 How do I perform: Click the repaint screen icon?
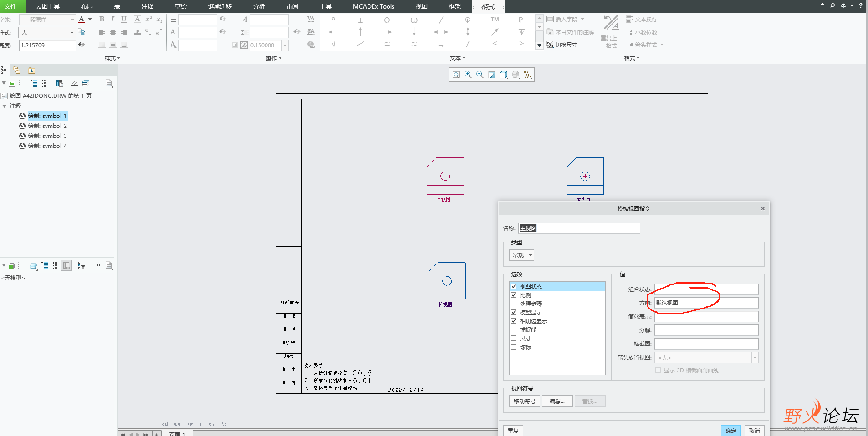(x=492, y=75)
